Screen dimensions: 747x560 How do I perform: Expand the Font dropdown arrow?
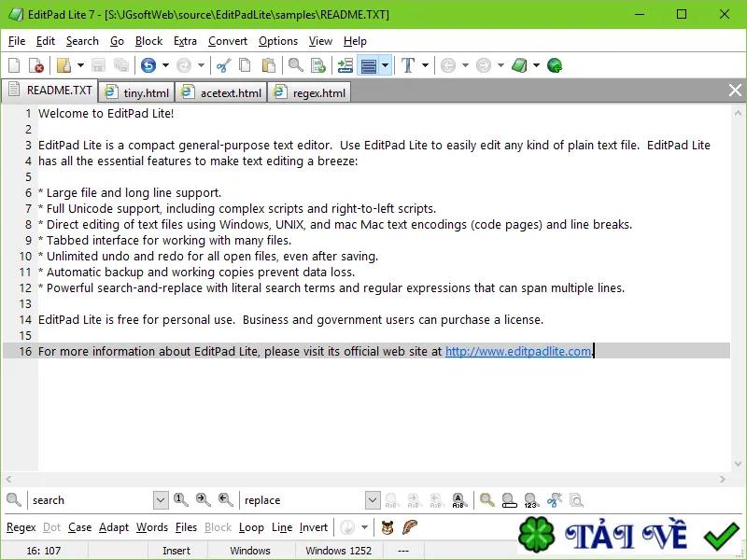tap(425, 65)
